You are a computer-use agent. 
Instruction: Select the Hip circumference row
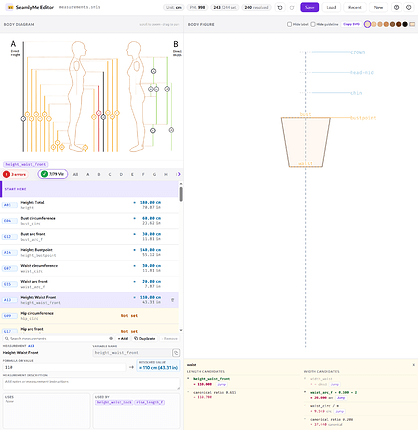tap(89, 316)
